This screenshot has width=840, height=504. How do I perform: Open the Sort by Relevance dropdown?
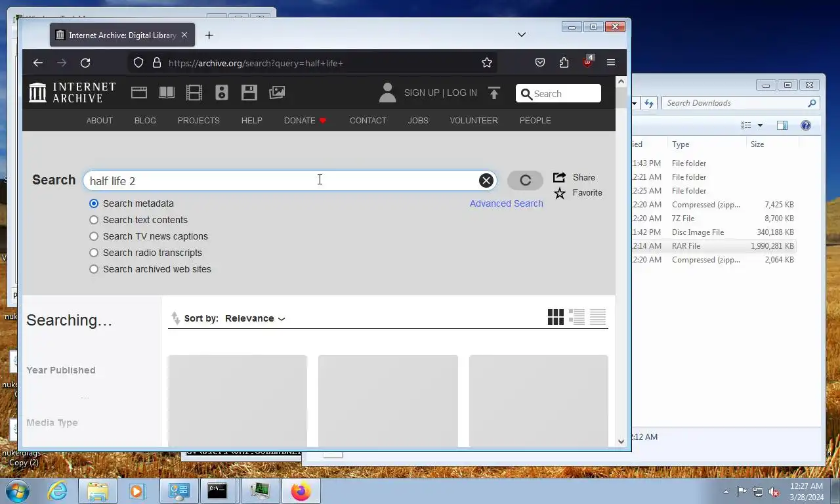tap(255, 318)
